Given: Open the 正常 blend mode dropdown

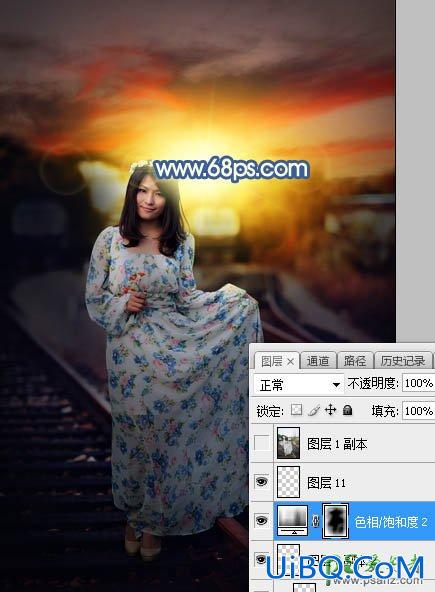Looking at the screenshot, I should coord(299,385).
